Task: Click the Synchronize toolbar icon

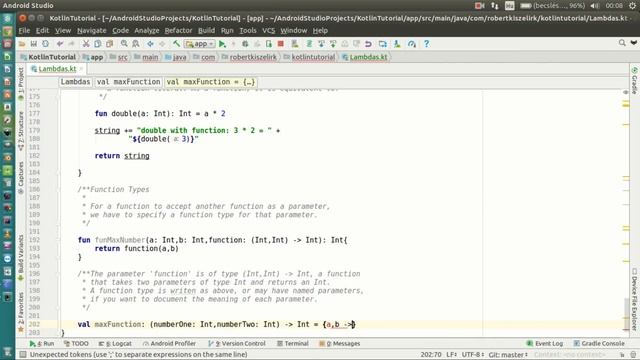Action: pyautogui.click(x=45, y=44)
